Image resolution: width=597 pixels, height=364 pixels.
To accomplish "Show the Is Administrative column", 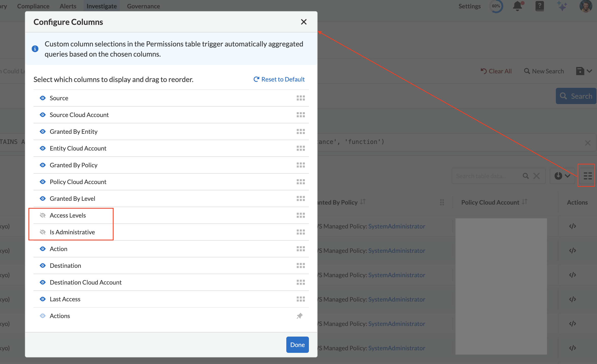I will click(x=43, y=232).
